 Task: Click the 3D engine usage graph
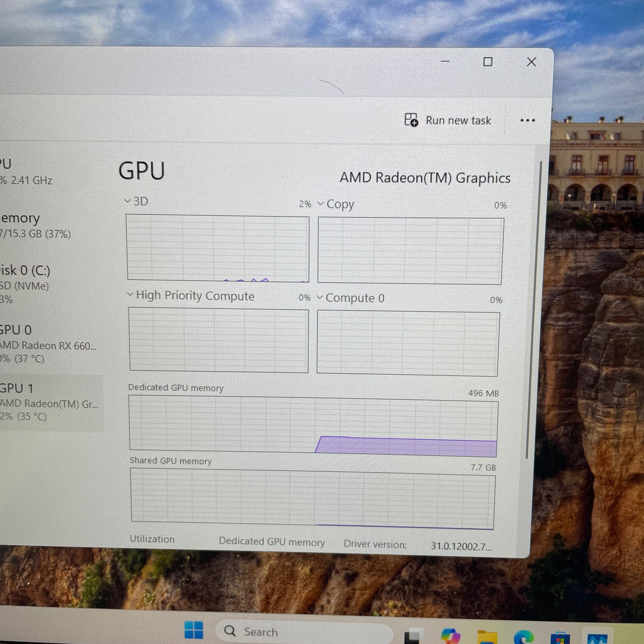pos(217,248)
